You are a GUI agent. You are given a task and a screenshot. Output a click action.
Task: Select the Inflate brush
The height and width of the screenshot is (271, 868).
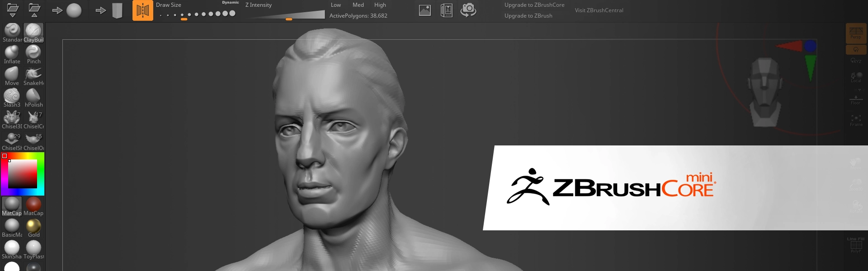coord(12,54)
